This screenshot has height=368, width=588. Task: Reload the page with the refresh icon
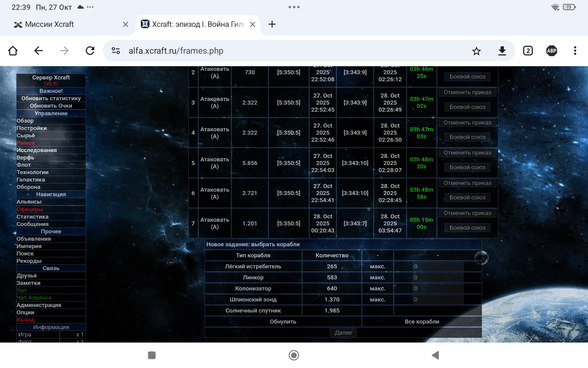90,51
